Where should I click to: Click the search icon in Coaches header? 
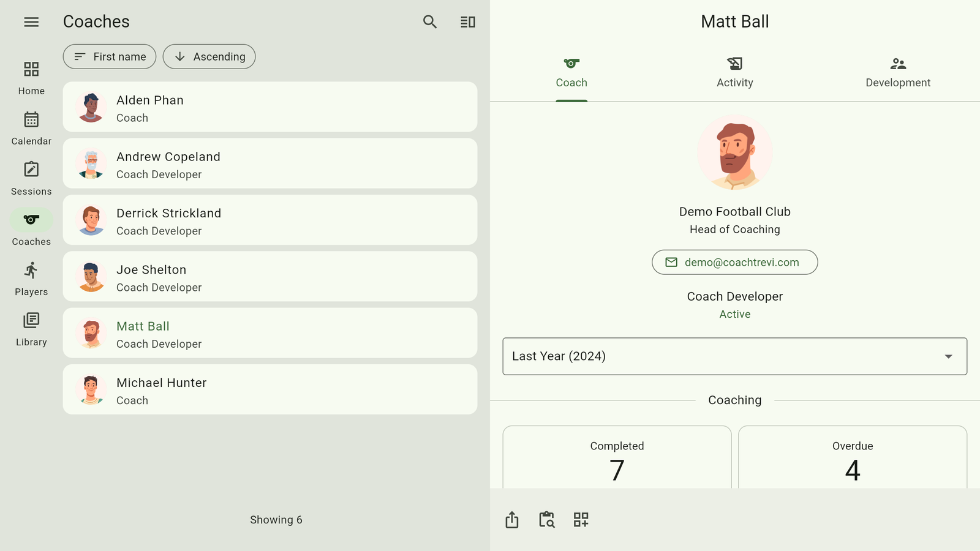tap(430, 22)
